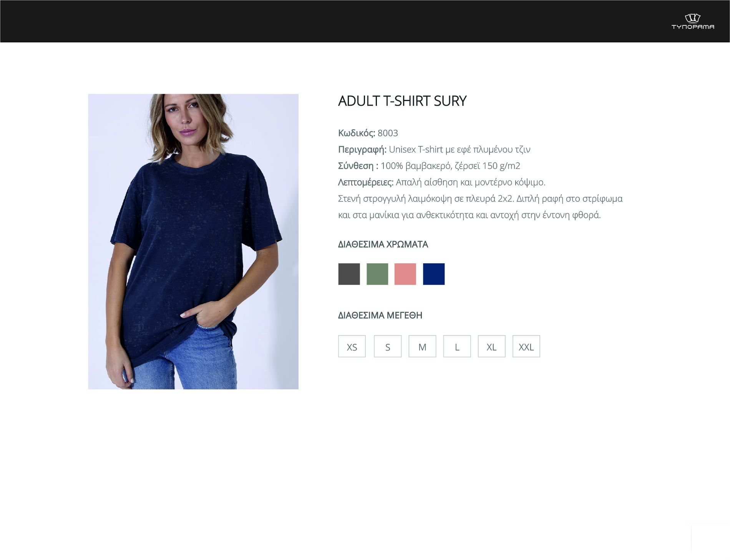Click the ΤΥΠΟΡΑΜΑ brand name text
The width and height of the screenshot is (730, 560).
[693, 27]
